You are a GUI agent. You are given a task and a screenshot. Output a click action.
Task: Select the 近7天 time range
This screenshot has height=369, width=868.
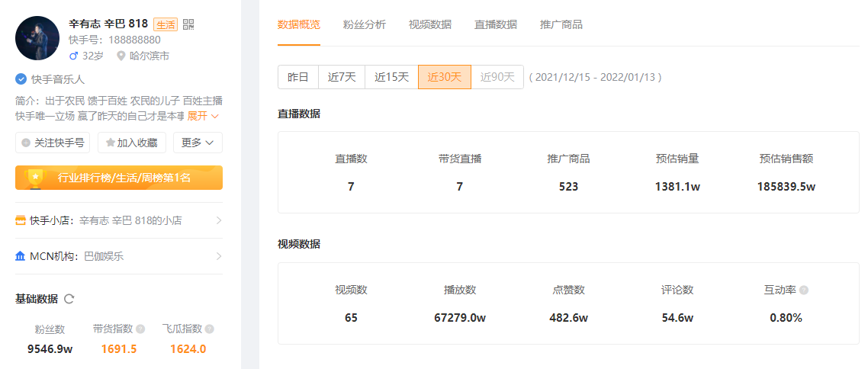[x=342, y=77]
